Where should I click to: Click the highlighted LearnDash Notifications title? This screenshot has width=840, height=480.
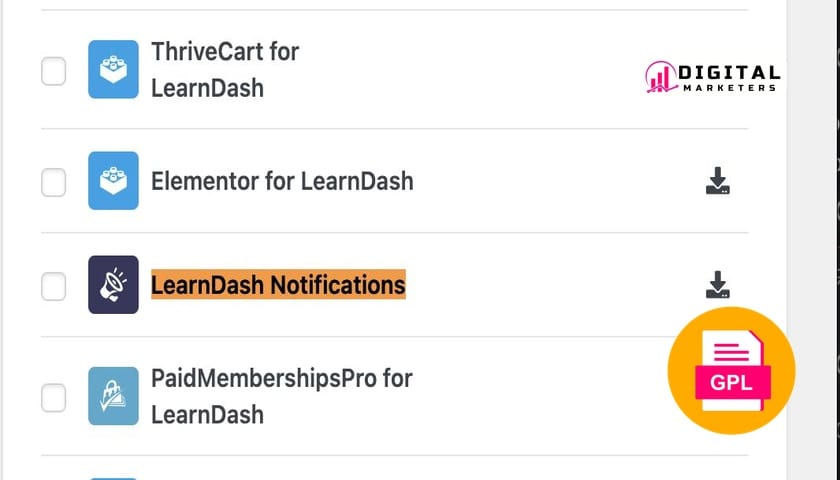(278, 284)
